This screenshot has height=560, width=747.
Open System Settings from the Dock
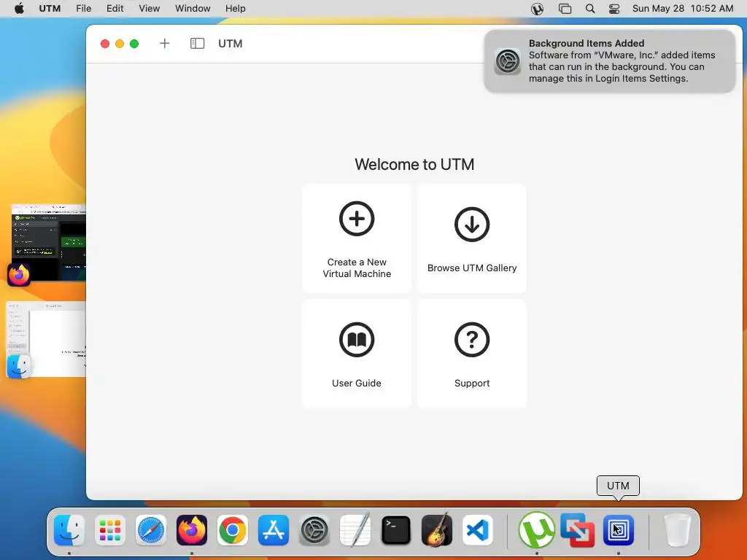pyautogui.click(x=314, y=530)
